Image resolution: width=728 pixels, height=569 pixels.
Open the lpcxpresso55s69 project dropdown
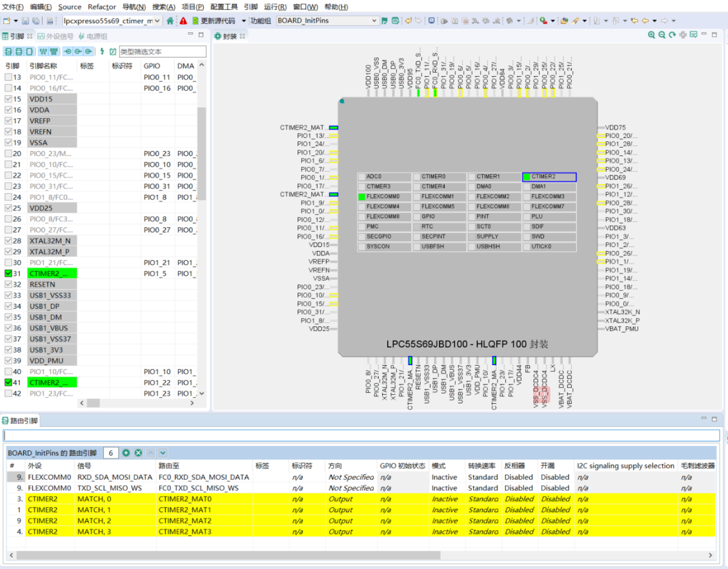click(x=157, y=21)
